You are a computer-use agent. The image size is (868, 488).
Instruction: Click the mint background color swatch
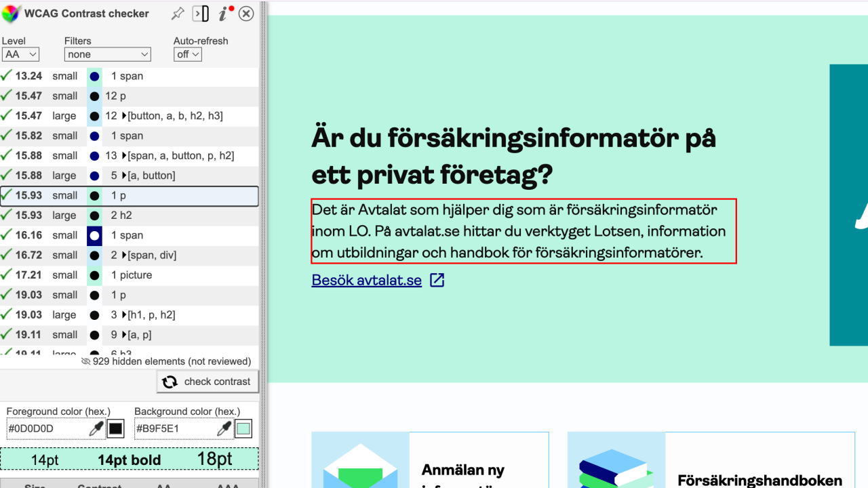(x=243, y=428)
